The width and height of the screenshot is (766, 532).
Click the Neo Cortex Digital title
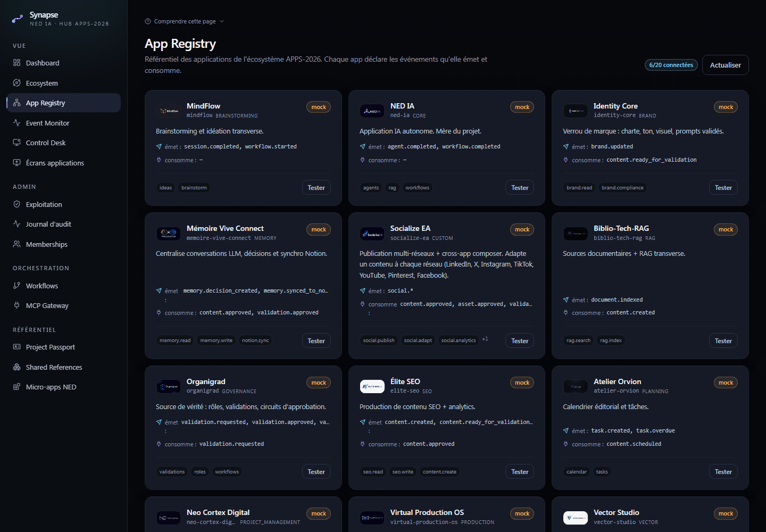coord(218,512)
